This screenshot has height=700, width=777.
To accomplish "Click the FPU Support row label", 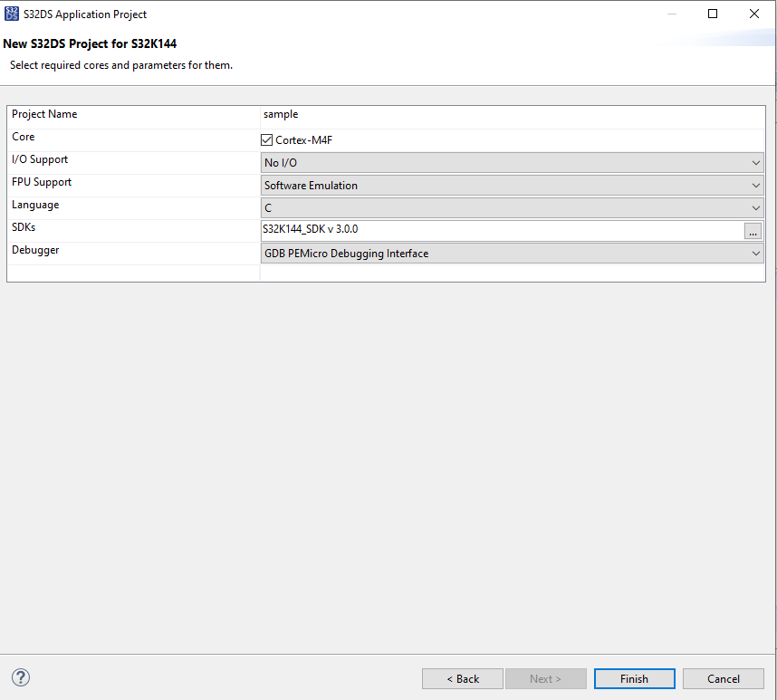I will [x=42, y=182].
